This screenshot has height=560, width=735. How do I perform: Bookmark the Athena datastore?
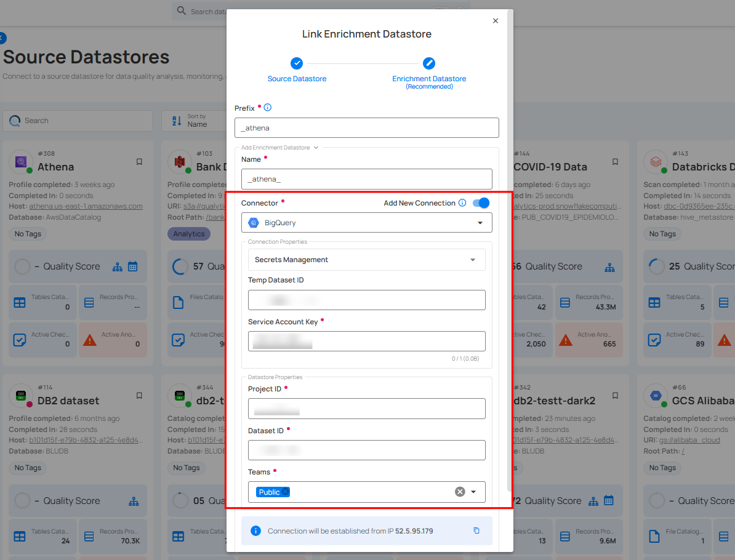click(139, 162)
